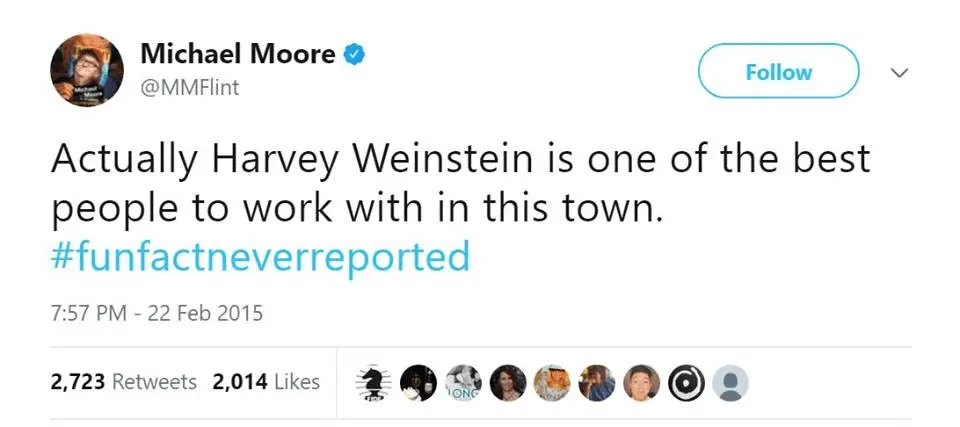Follow the Michael Moore account
Screen dimensions: 960x427
[x=778, y=72]
